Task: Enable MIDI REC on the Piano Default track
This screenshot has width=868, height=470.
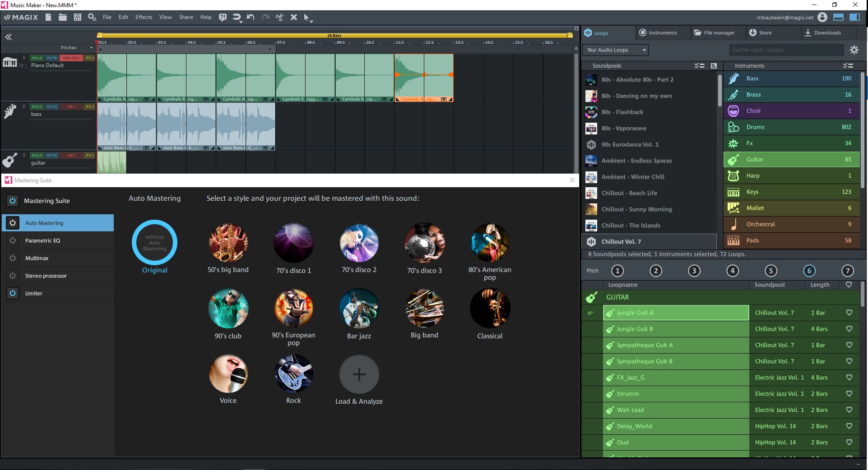Action: tap(70, 58)
